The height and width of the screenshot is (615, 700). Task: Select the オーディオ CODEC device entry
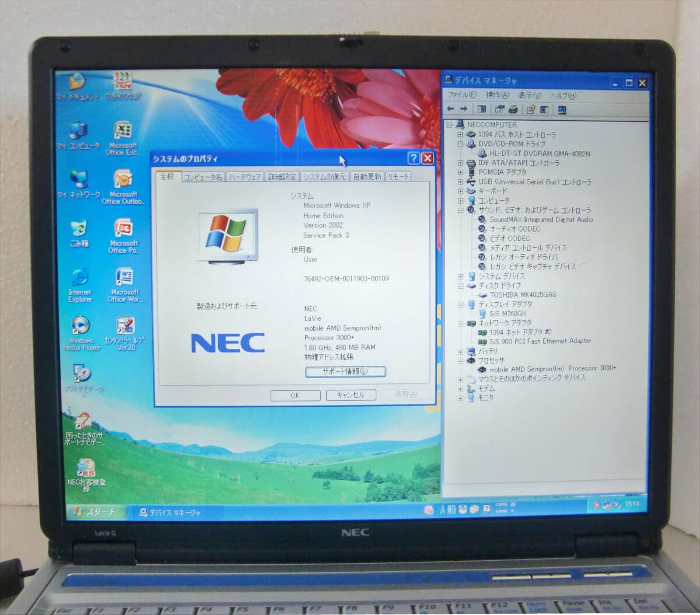[509, 229]
